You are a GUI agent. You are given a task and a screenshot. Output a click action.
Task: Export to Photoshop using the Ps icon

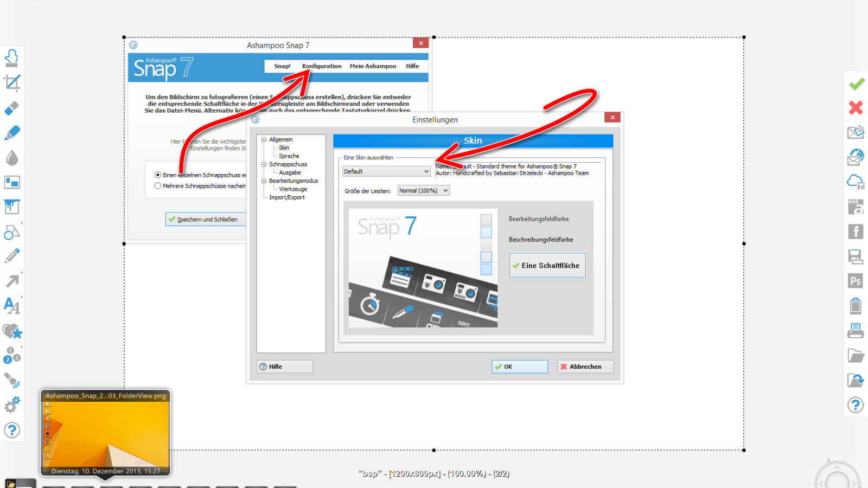point(856,281)
